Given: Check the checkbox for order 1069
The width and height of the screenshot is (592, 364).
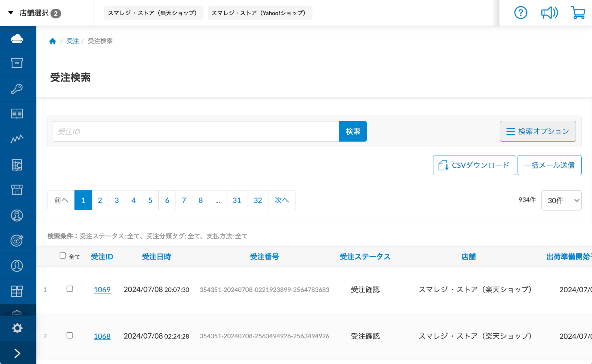Looking at the screenshot, I should 70,289.
